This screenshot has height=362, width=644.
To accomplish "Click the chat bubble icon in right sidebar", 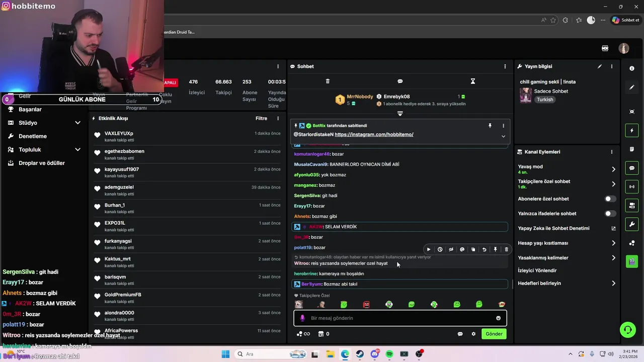I will pos(632,168).
